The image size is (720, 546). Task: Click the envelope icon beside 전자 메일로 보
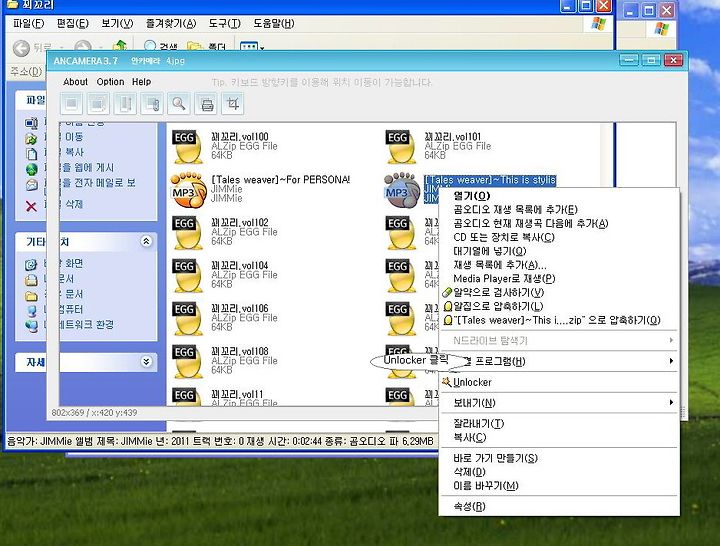(x=31, y=185)
